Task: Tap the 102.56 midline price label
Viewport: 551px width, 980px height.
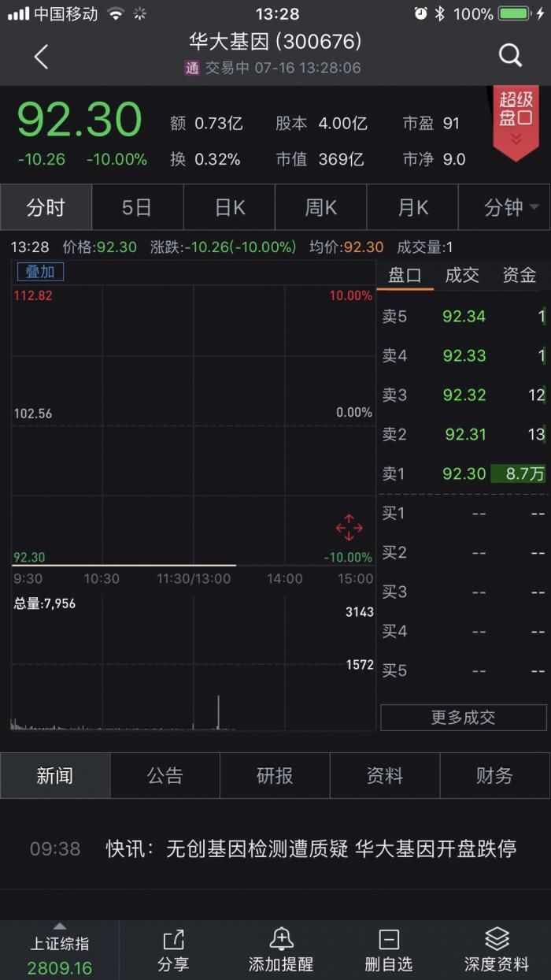Action: click(x=32, y=414)
